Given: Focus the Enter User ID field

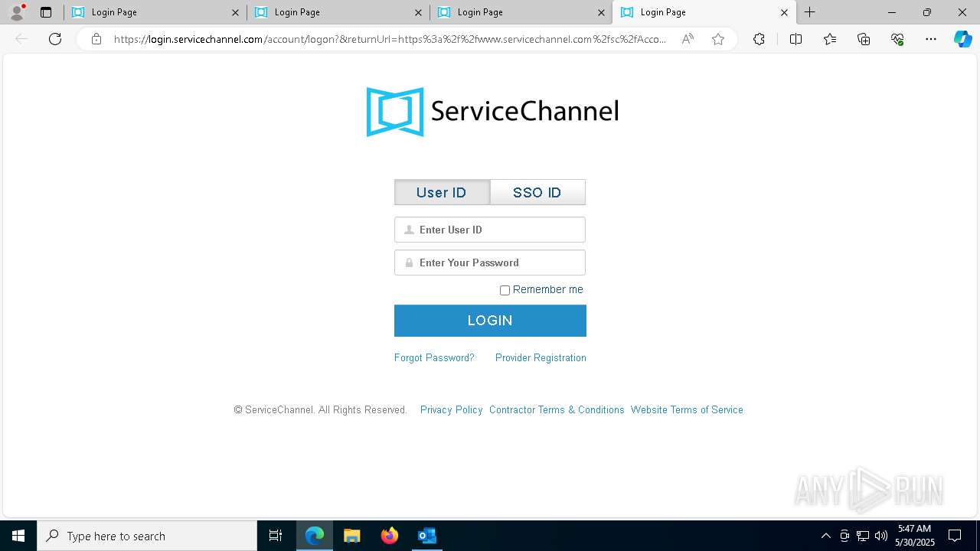Looking at the screenshot, I should click(490, 230).
